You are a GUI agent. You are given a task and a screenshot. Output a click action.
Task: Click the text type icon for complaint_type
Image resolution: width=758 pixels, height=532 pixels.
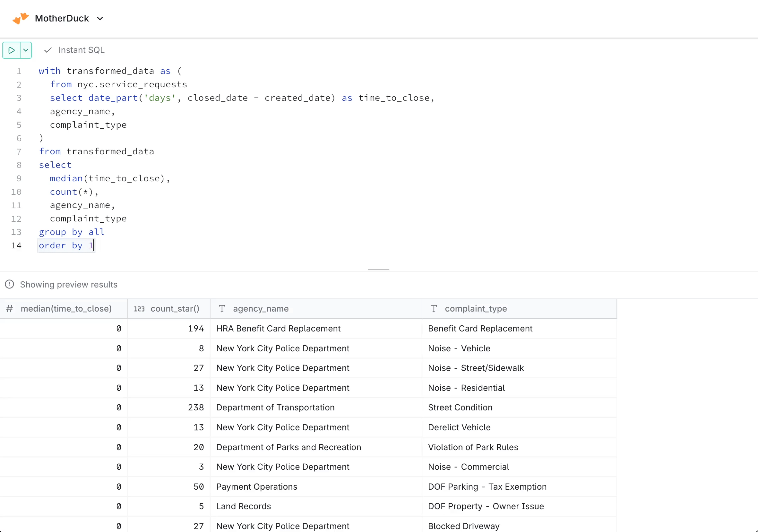click(434, 309)
